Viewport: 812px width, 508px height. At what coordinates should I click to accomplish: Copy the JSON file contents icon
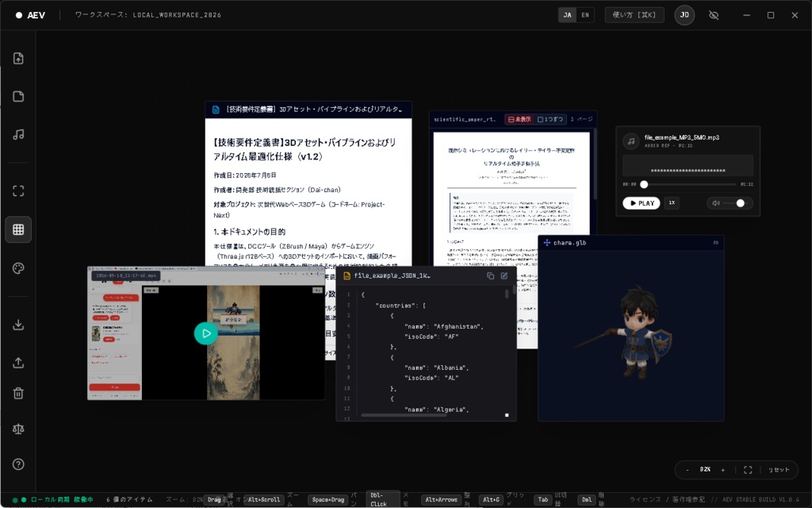pos(490,275)
